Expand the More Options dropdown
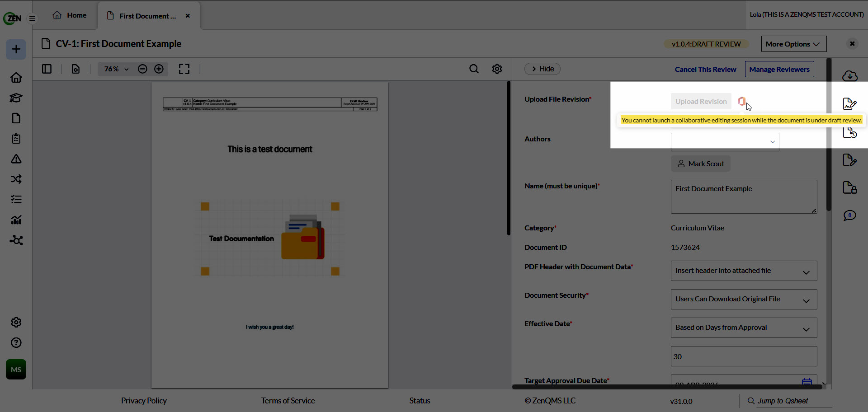The image size is (868, 412). tap(793, 44)
